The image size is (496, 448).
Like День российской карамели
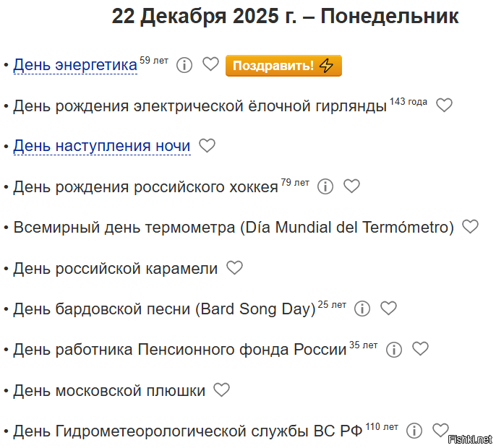pos(234,268)
